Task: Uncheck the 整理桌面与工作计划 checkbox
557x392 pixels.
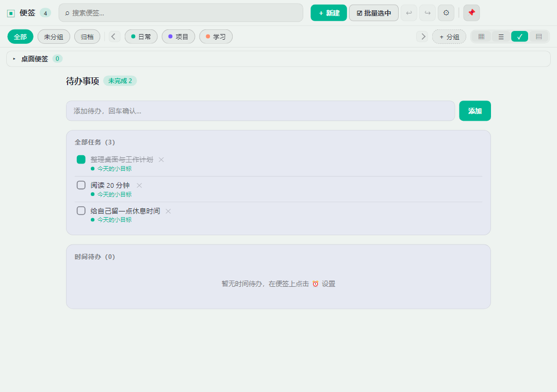Action: [81, 159]
